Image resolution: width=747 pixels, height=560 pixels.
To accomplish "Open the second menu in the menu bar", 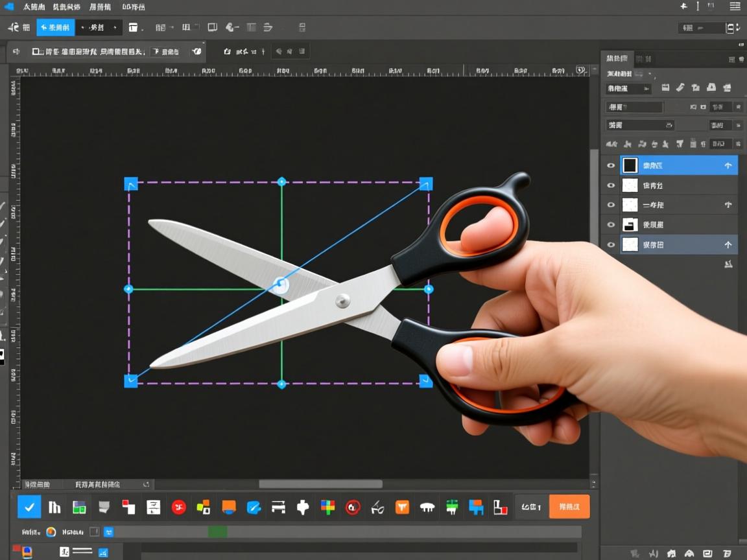I will 66,7.
